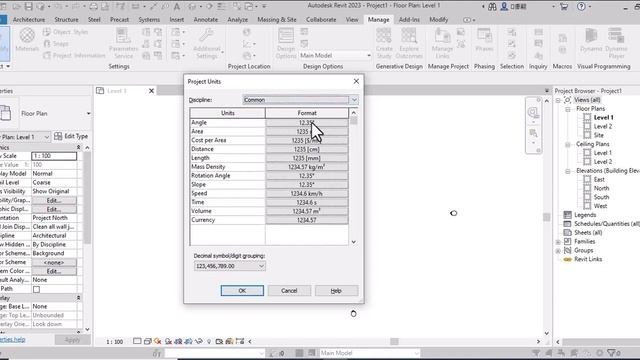Open Object Styles settings
640x360 pixels.
click(x=66, y=32)
